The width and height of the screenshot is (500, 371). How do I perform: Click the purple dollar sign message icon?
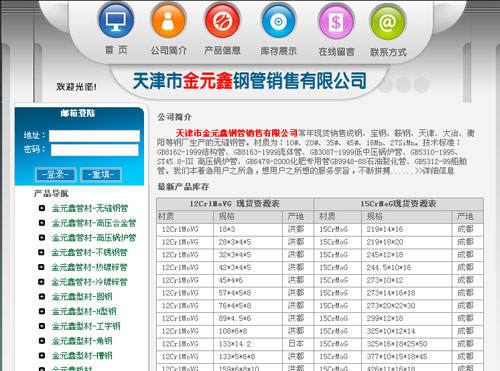[336, 22]
